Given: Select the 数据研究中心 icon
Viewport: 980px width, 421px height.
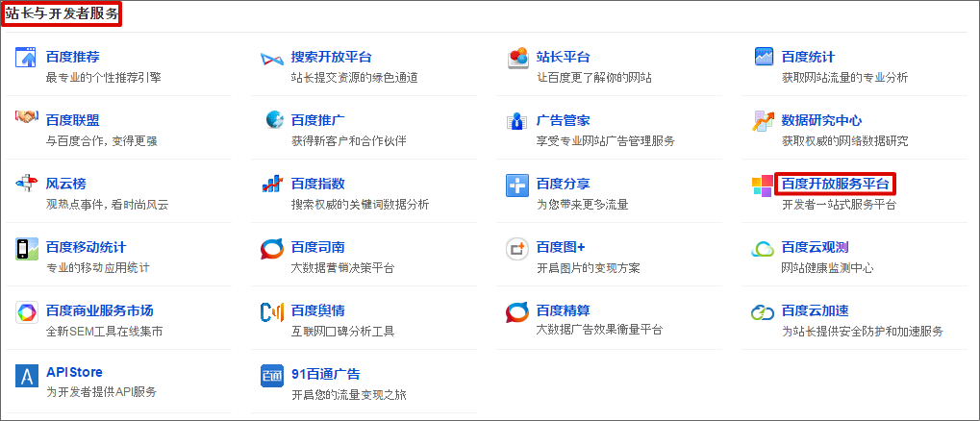Looking at the screenshot, I should (x=763, y=121).
